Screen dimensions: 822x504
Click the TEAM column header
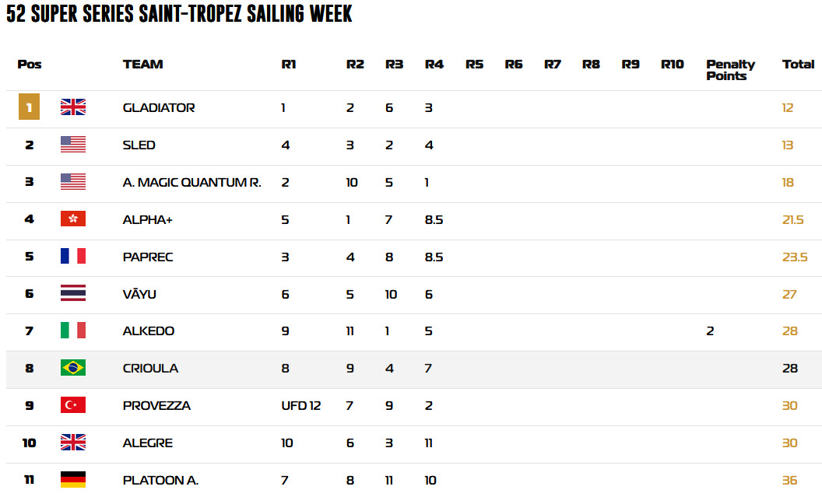click(142, 64)
